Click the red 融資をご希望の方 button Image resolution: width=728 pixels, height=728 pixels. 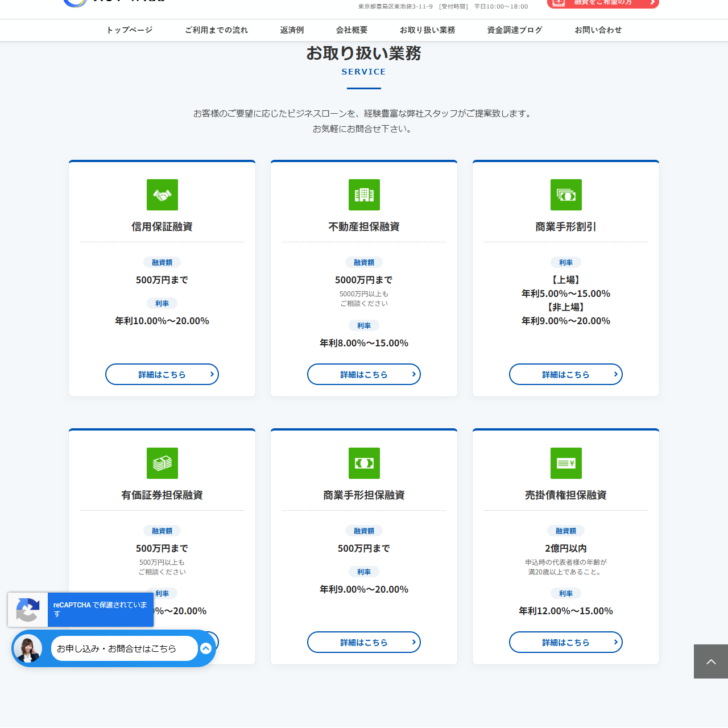603,3
